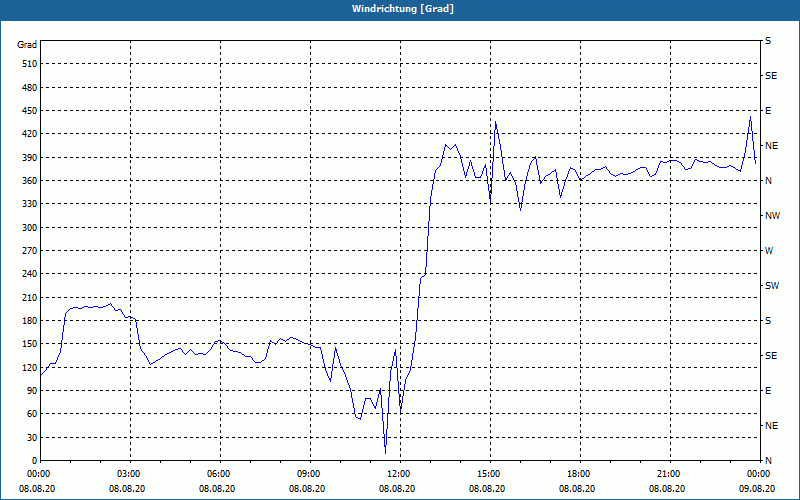This screenshot has height=500, width=800.
Task: Click the 08.08.20 date beneath 12:00
Action: [x=397, y=489]
